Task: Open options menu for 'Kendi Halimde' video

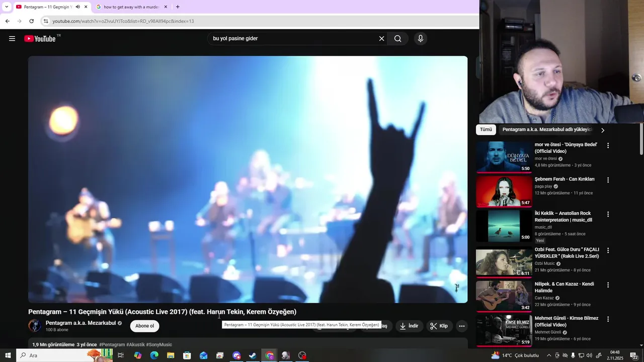Action: pyautogui.click(x=608, y=285)
